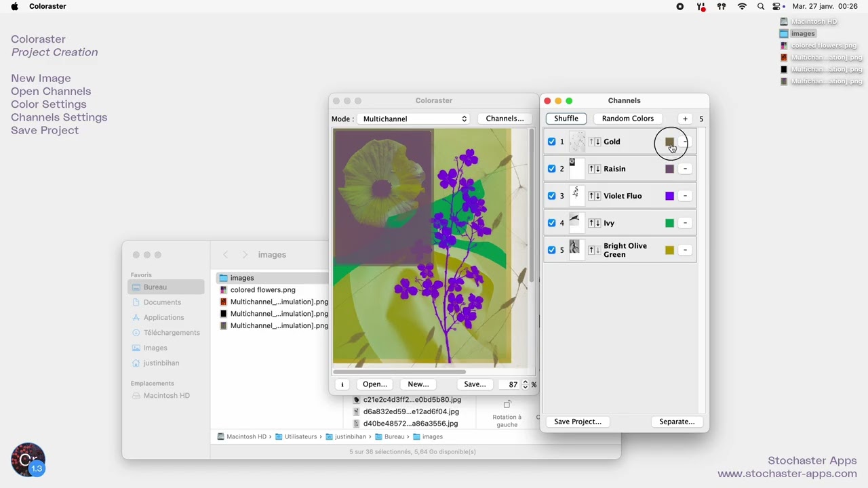
Task: Click the Raisin channel thumbnail
Action: click(x=577, y=169)
